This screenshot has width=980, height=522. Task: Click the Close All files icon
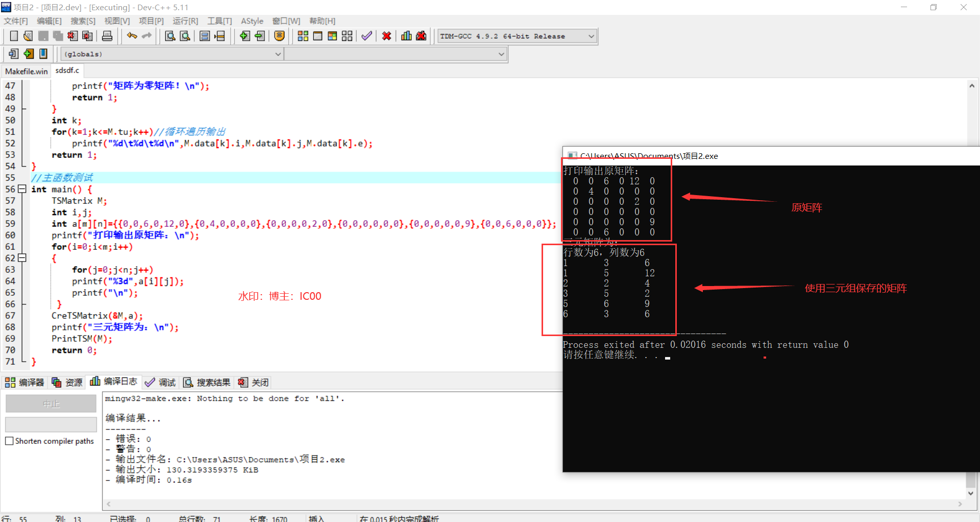point(88,36)
